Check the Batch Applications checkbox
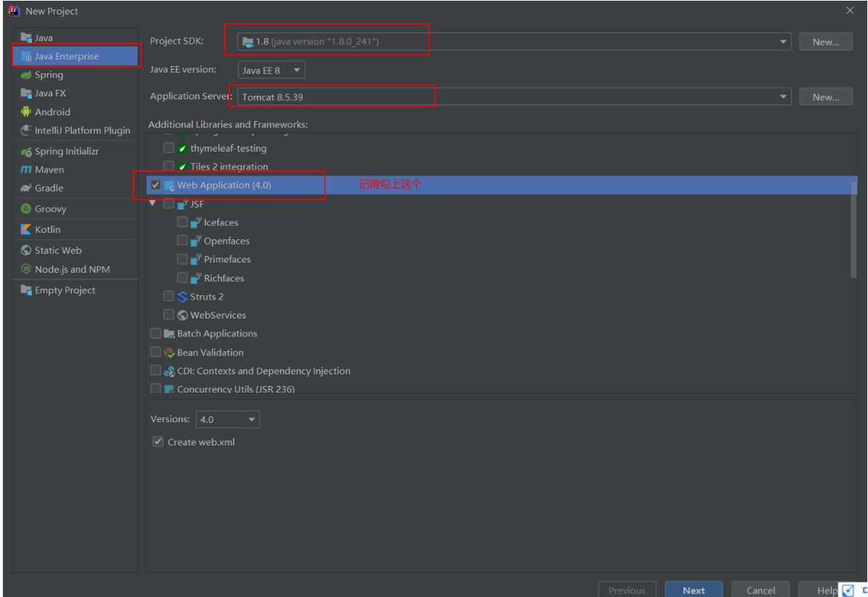This screenshot has height=597, width=868. (x=156, y=334)
